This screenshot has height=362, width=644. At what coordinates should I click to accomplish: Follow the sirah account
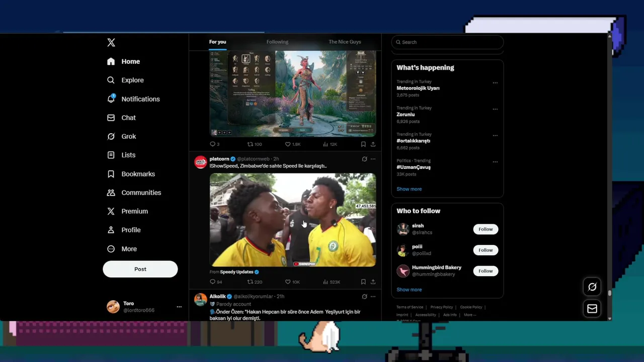click(x=486, y=229)
